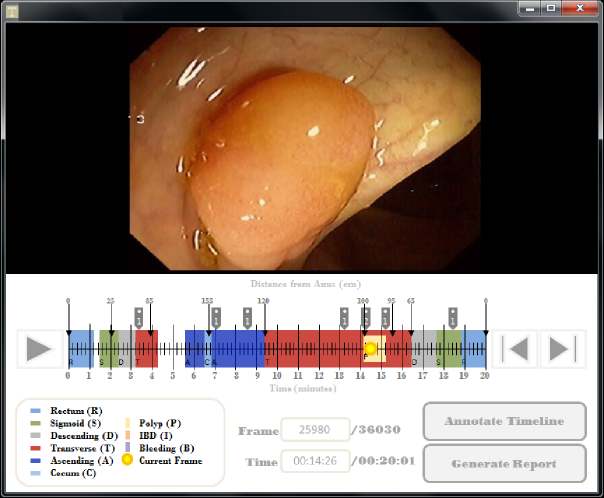Click the colonoscopy video frame showing the polyp

[305, 148]
